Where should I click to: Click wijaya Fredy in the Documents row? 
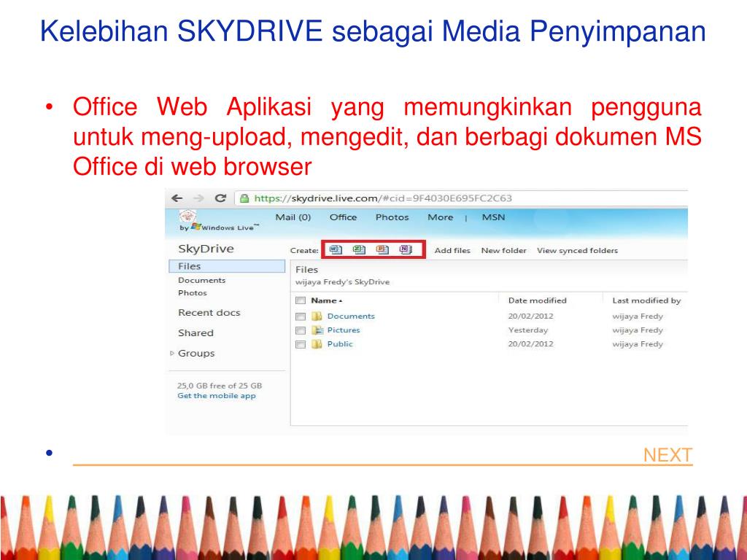pyautogui.click(x=638, y=316)
